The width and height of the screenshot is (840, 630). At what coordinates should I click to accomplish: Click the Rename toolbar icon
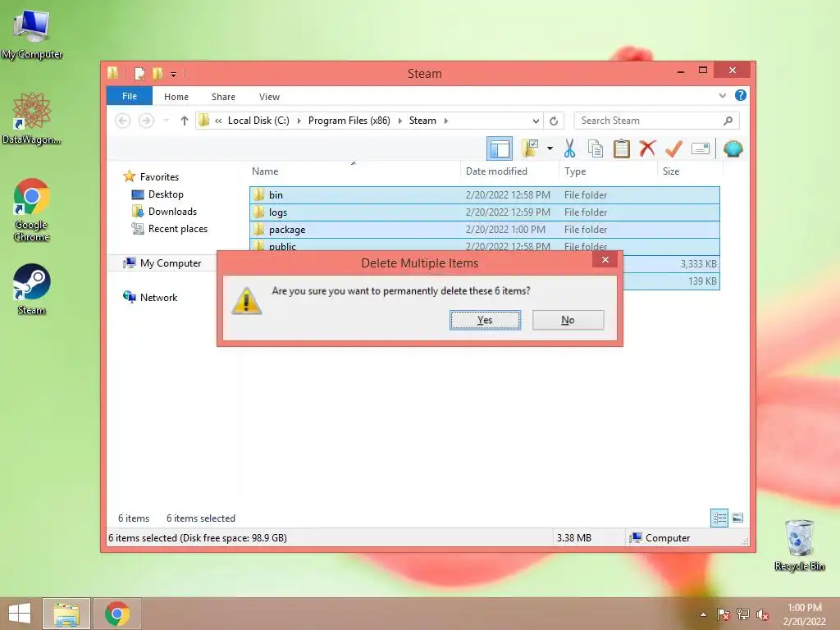tap(701, 148)
